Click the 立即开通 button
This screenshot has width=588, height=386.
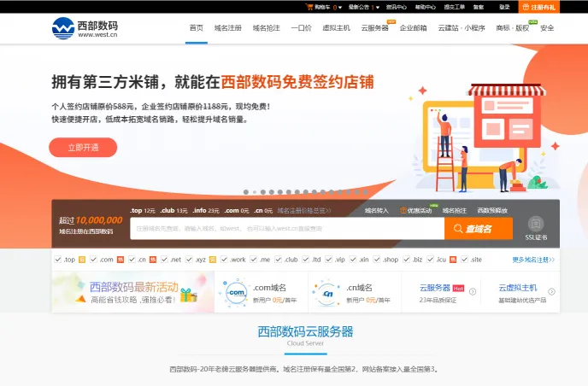coord(83,147)
